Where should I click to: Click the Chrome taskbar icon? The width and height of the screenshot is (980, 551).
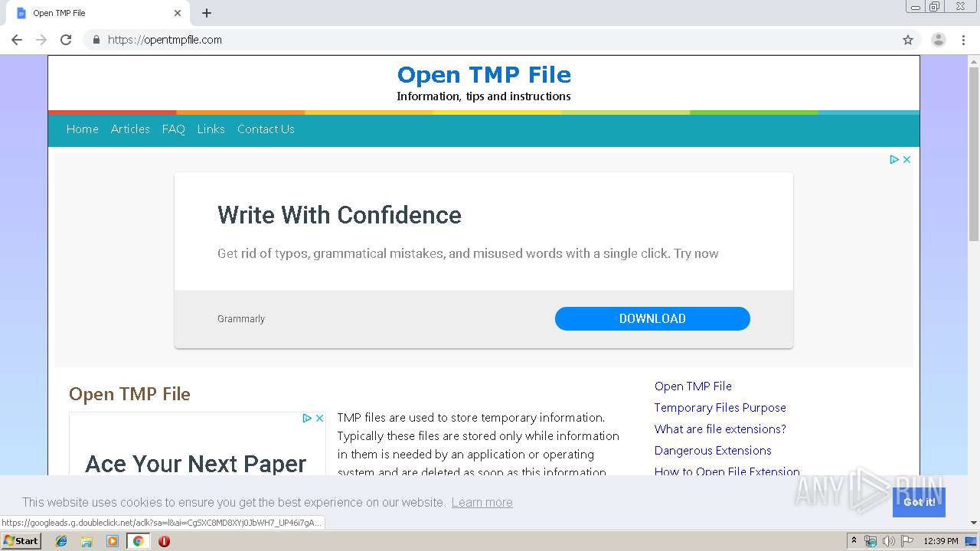138,541
